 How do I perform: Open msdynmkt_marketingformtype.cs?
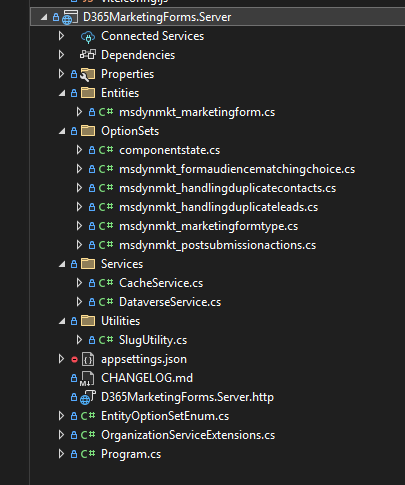click(208, 226)
